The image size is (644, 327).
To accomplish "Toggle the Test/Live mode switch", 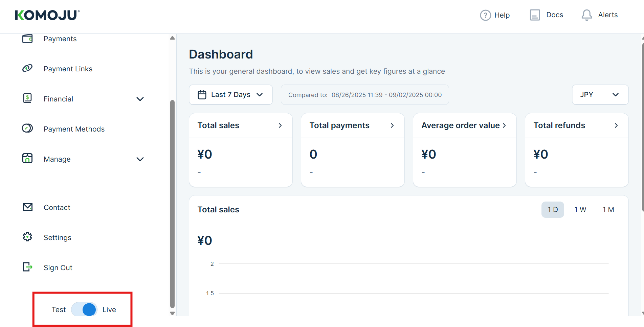I will tap(84, 309).
